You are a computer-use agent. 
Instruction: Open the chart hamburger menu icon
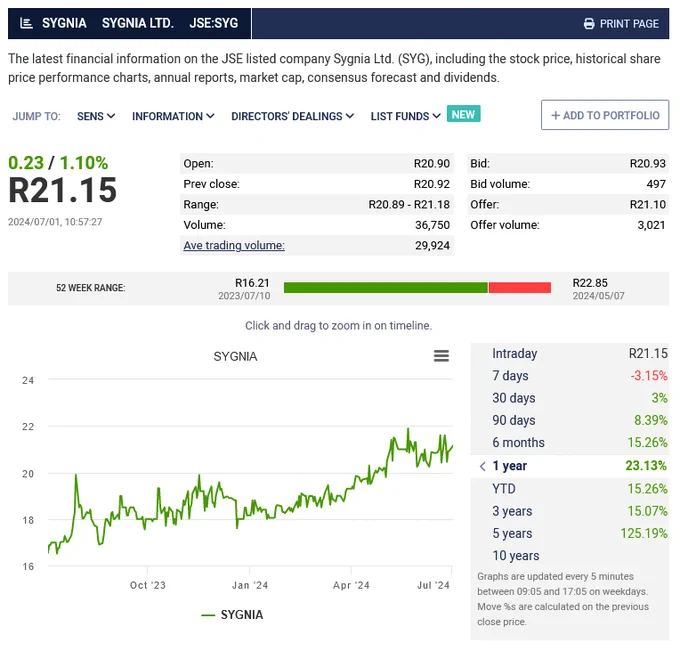(x=441, y=356)
